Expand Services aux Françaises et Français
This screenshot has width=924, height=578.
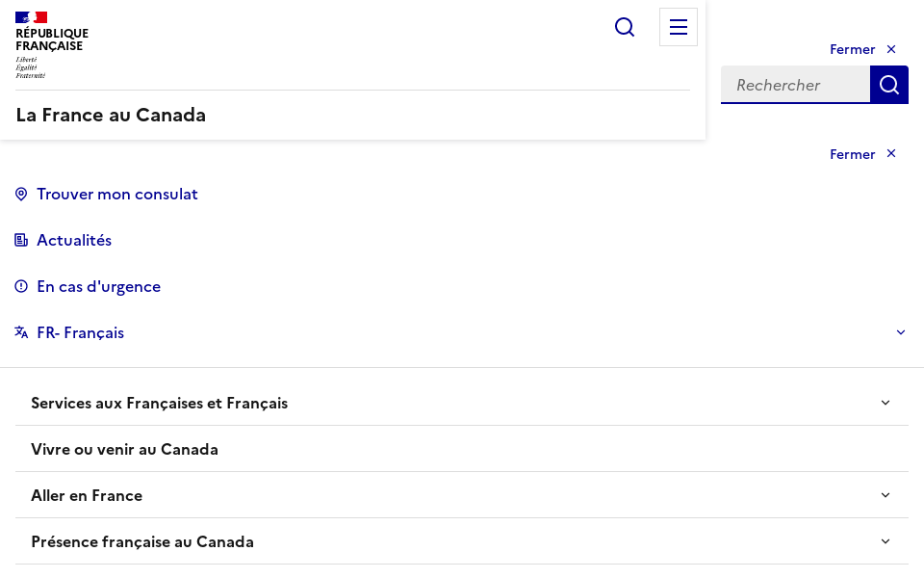point(885,403)
